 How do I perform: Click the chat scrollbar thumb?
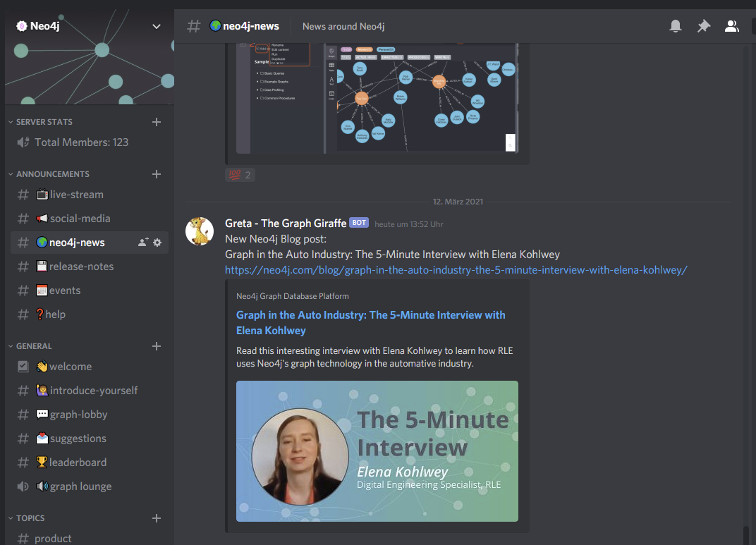click(746, 535)
